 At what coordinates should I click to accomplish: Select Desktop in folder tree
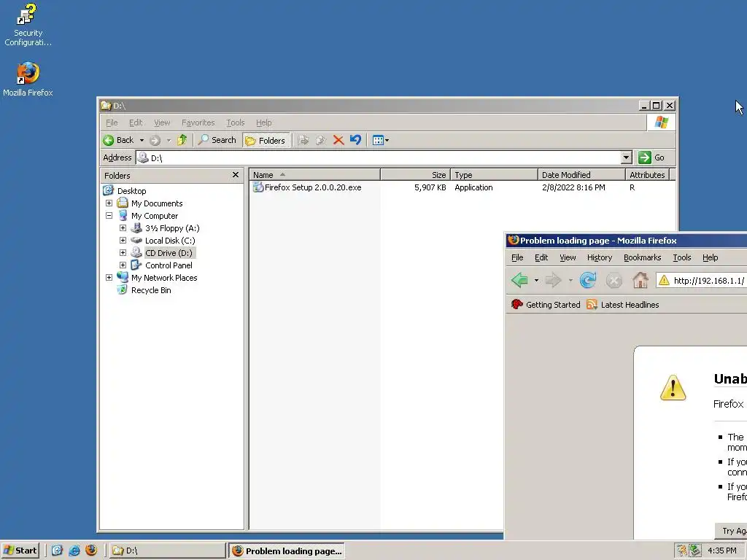pos(131,191)
